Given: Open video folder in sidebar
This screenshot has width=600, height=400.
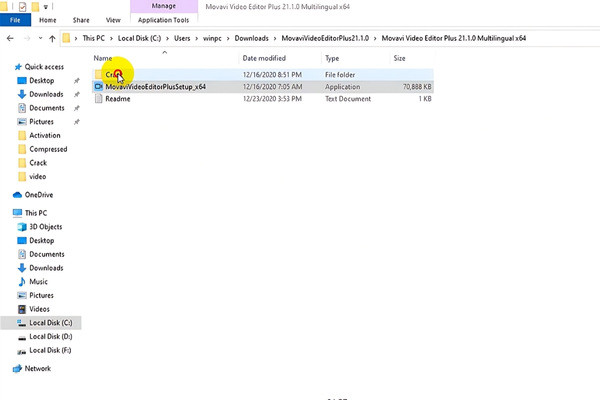Looking at the screenshot, I should click(38, 177).
